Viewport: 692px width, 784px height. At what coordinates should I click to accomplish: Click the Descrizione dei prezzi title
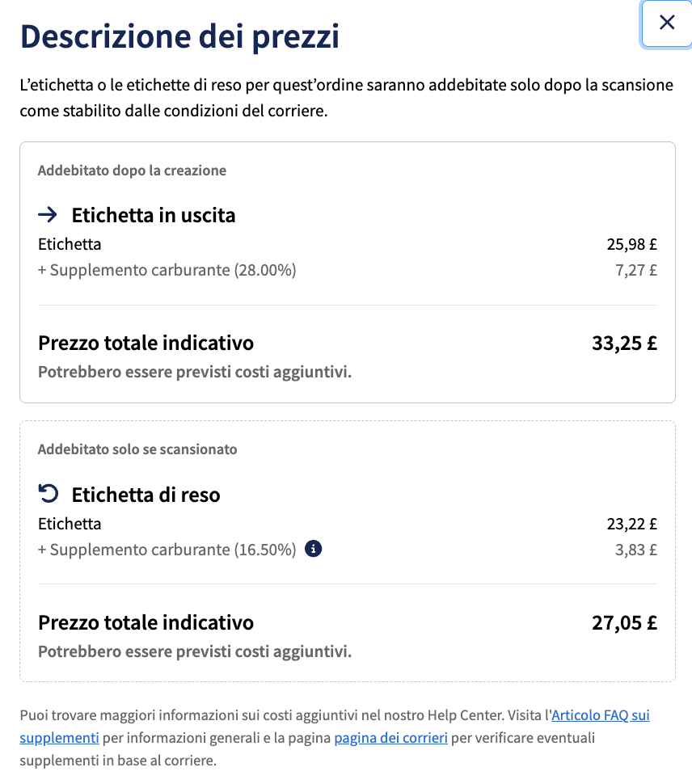point(179,36)
